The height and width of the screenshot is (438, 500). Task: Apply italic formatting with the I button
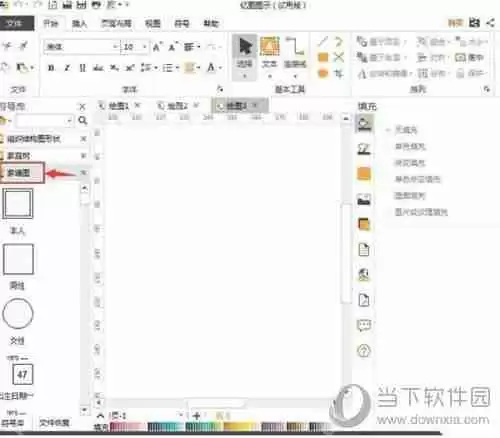(67, 68)
